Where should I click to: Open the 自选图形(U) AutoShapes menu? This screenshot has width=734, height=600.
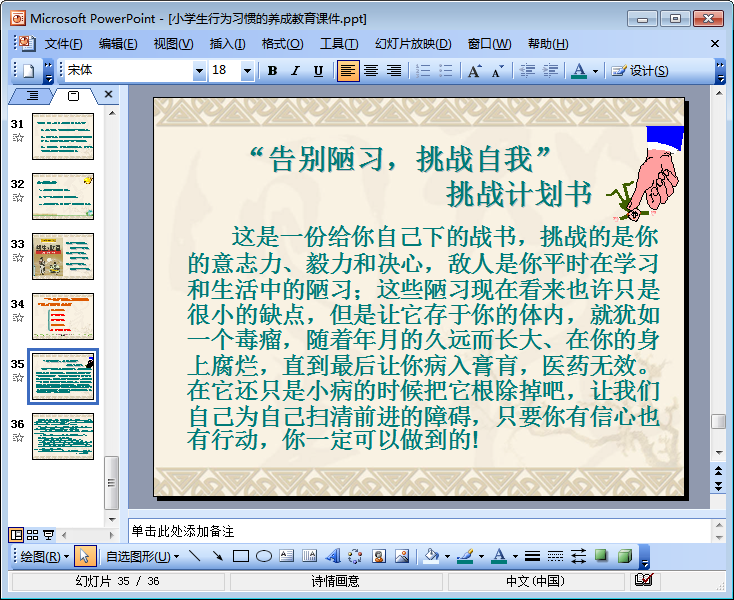(x=142, y=556)
